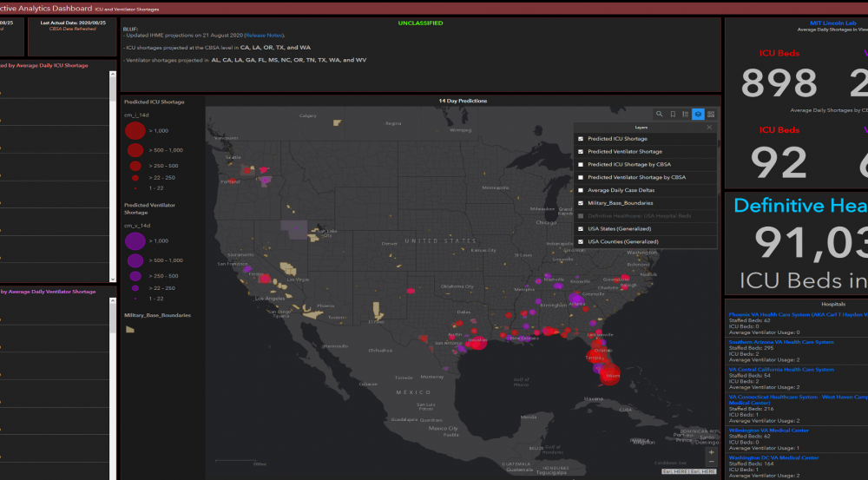
Task: Select the red shortage bubble near Houston
Action: click(x=477, y=343)
